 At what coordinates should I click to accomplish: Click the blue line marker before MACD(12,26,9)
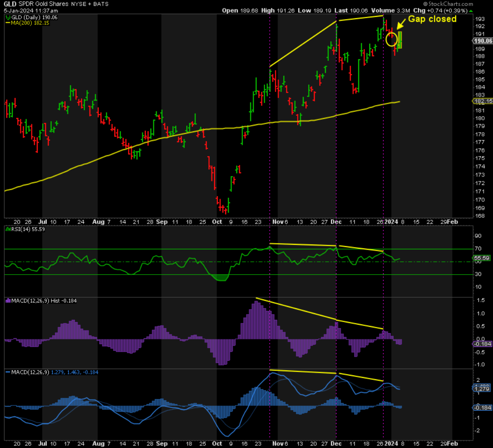8,372
